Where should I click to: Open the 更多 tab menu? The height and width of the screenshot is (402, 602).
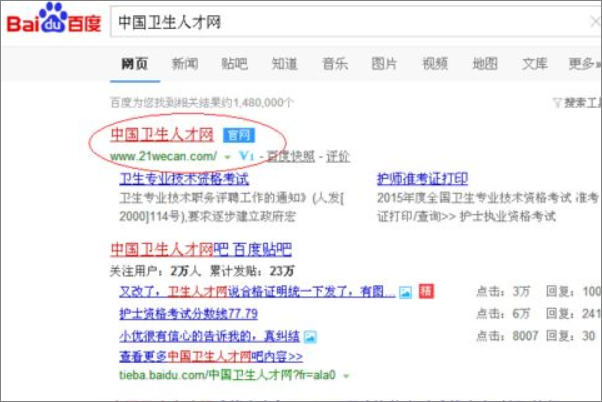[584, 64]
